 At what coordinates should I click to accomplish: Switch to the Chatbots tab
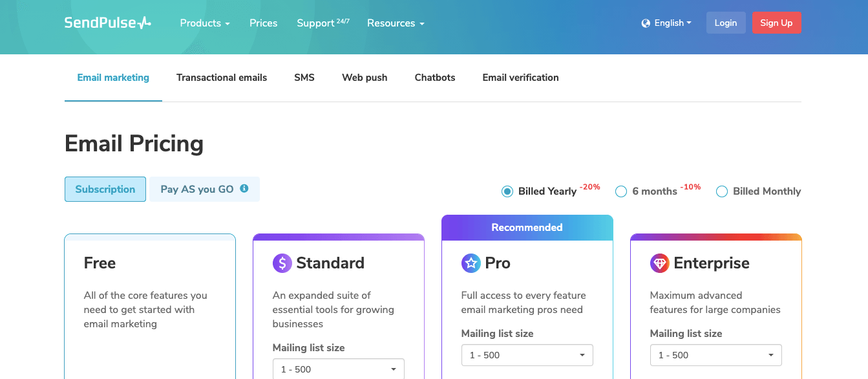435,78
